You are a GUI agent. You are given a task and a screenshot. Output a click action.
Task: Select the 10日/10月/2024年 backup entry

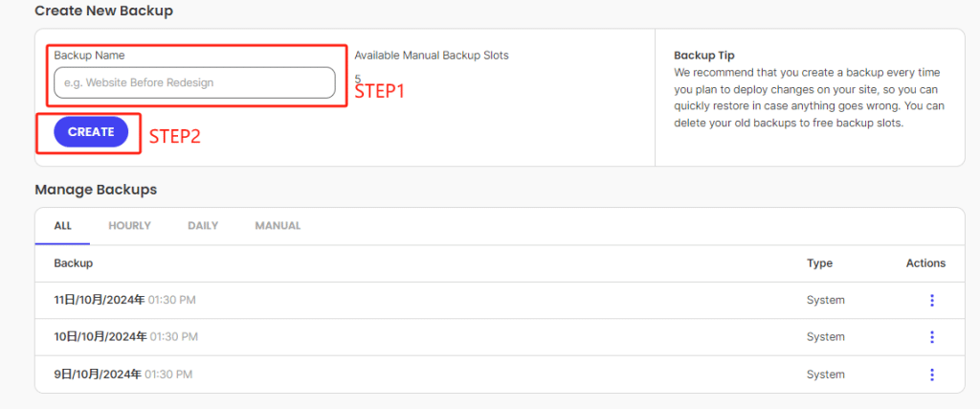pos(100,337)
